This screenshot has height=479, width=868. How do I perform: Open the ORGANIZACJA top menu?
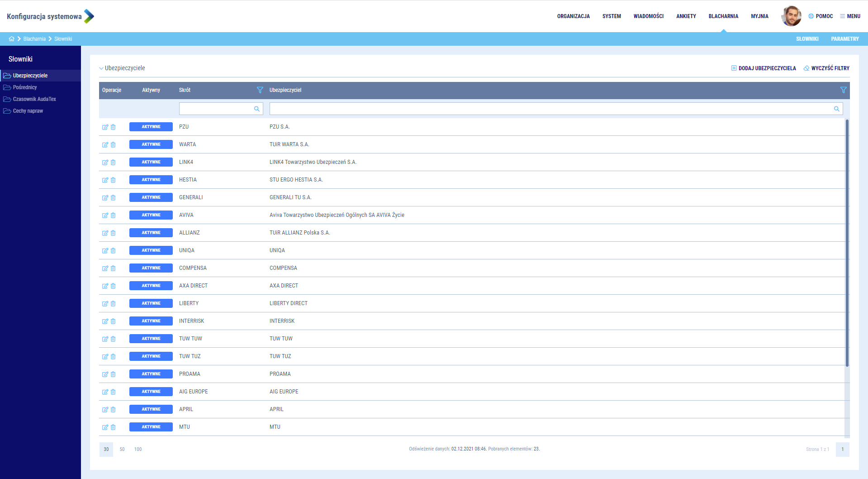pyautogui.click(x=573, y=16)
